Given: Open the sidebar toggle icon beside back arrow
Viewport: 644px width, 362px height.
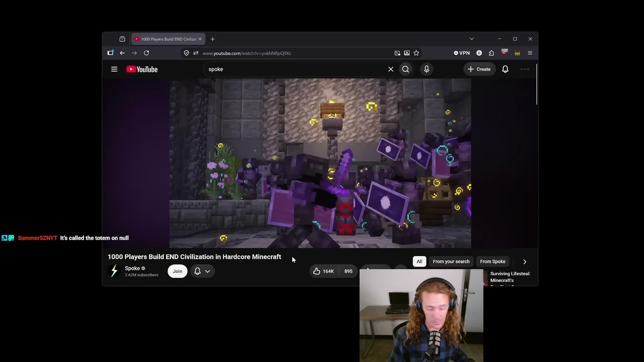Looking at the screenshot, I should 111,53.
